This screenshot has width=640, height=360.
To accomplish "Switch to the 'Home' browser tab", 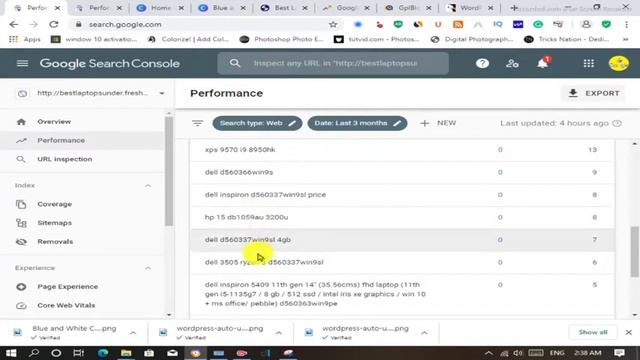I will 159,8.
